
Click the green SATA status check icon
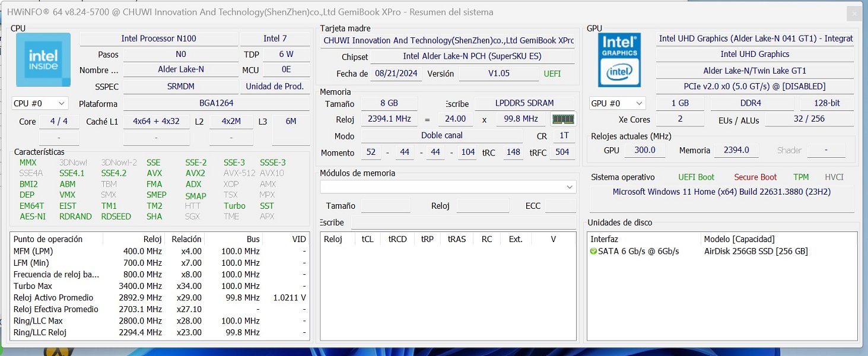[593, 252]
